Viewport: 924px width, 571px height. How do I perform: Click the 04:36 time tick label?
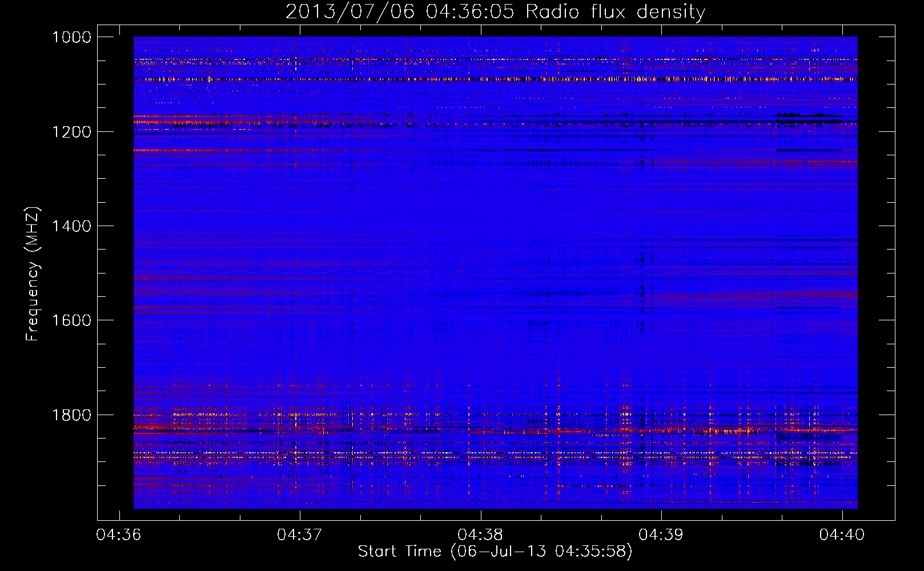[x=119, y=535]
